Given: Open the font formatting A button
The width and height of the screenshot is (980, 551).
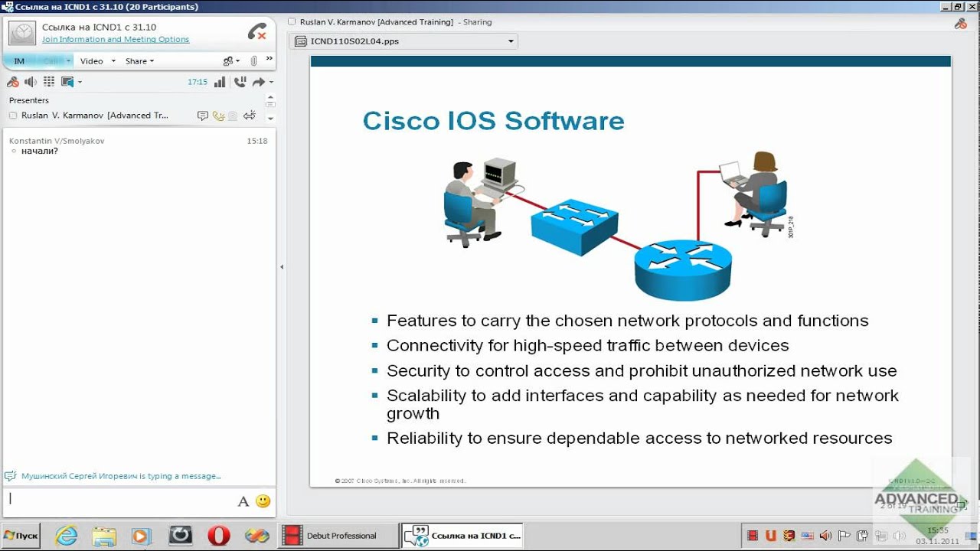Looking at the screenshot, I should click(243, 502).
